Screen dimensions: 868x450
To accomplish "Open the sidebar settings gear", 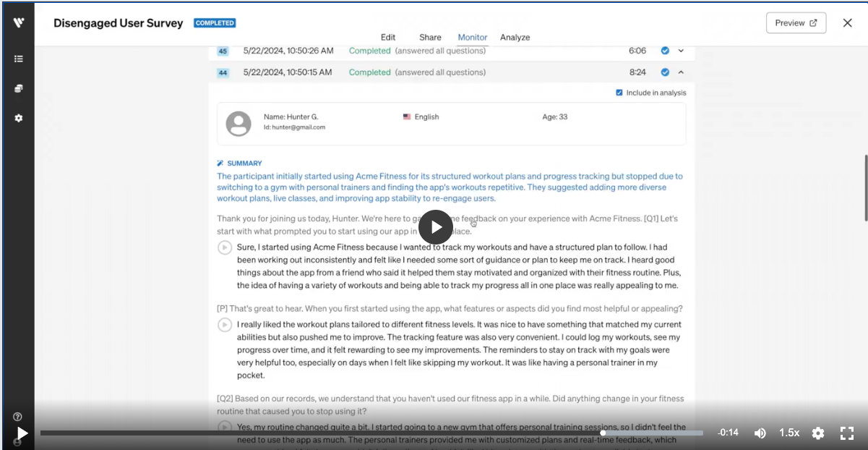I will 19,118.
